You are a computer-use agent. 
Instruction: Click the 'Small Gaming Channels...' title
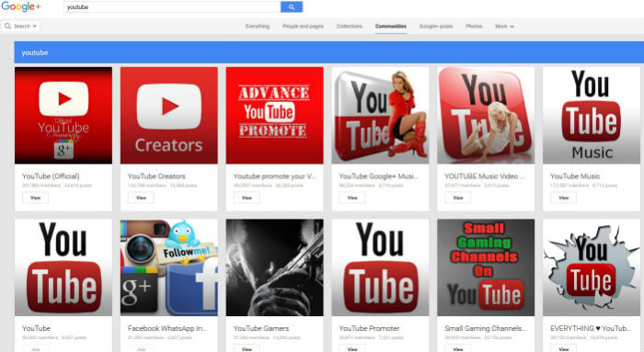485,328
